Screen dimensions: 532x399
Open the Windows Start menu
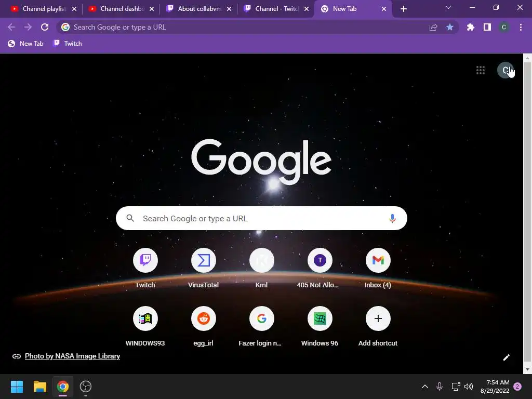coord(17,387)
